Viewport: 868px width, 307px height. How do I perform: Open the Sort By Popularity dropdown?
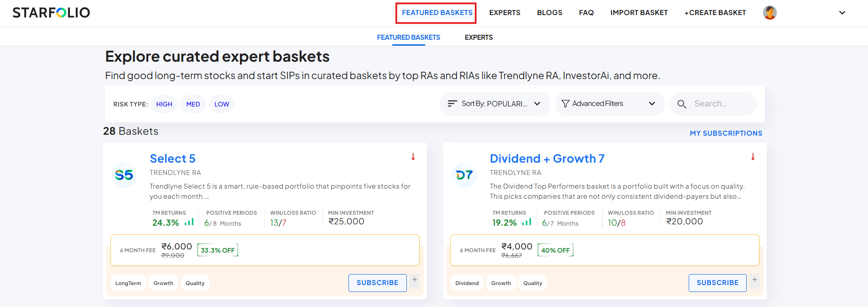(x=494, y=104)
